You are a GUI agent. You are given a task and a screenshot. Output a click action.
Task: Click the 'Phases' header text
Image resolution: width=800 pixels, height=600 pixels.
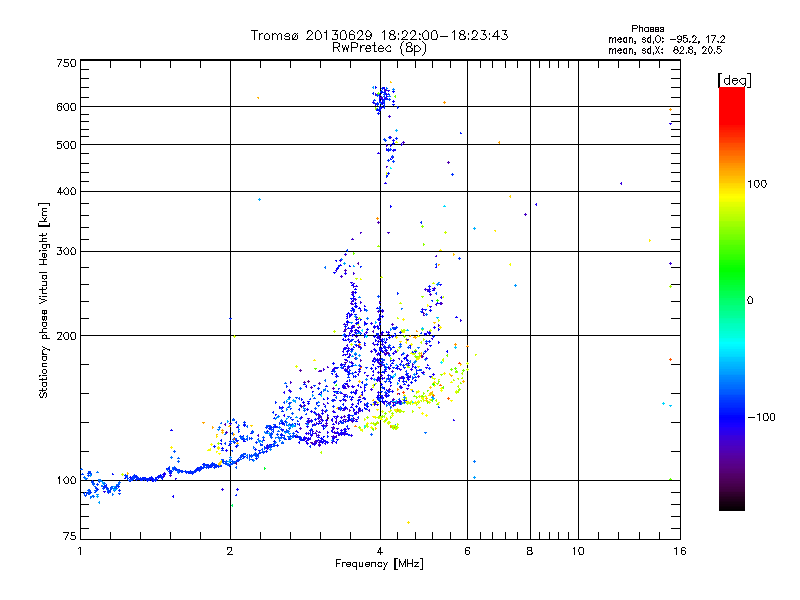(x=647, y=29)
